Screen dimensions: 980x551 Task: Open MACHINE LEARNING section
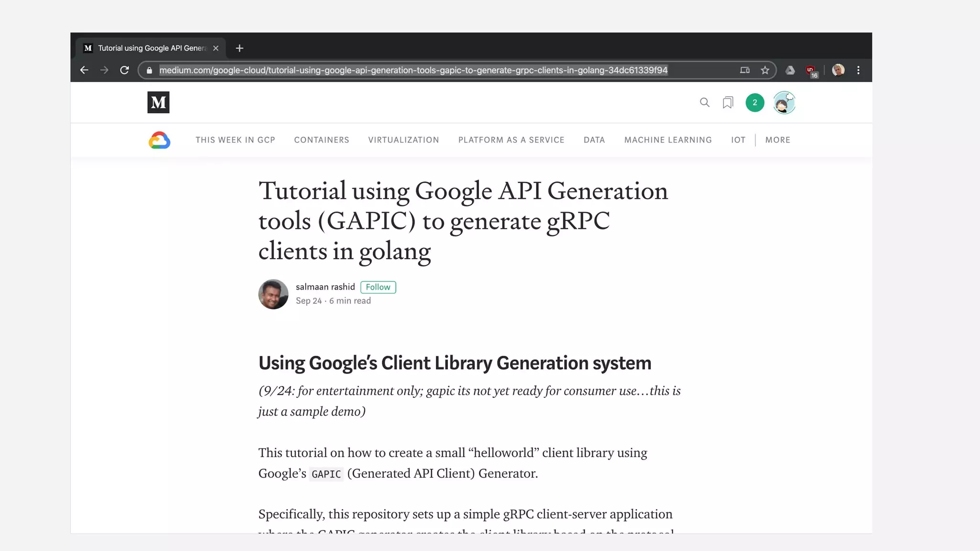coord(668,140)
